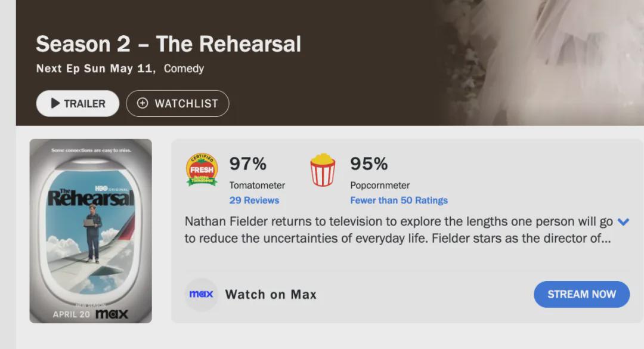
Task: Click the Certified Fresh tomato badge icon
Action: point(202,170)
